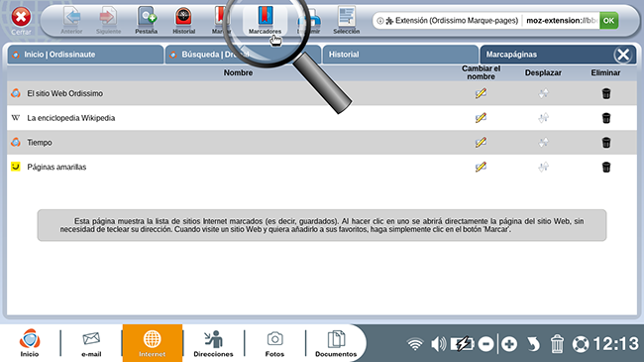
Task: Switch to the Inicio | Ordissinaute tab
Action: coord(85,55)
